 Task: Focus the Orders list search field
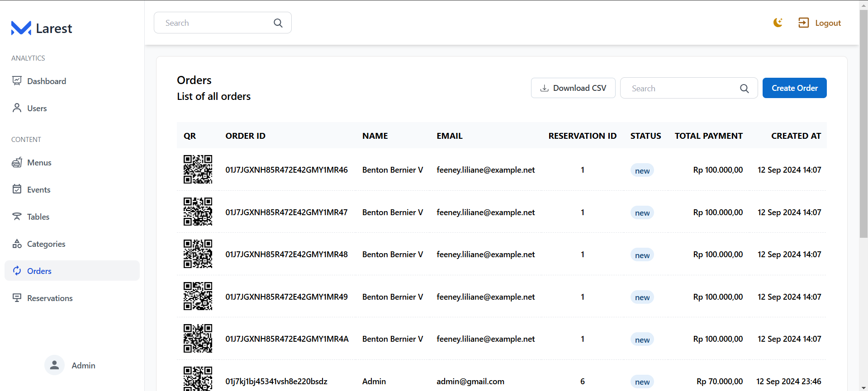[678, 89]
